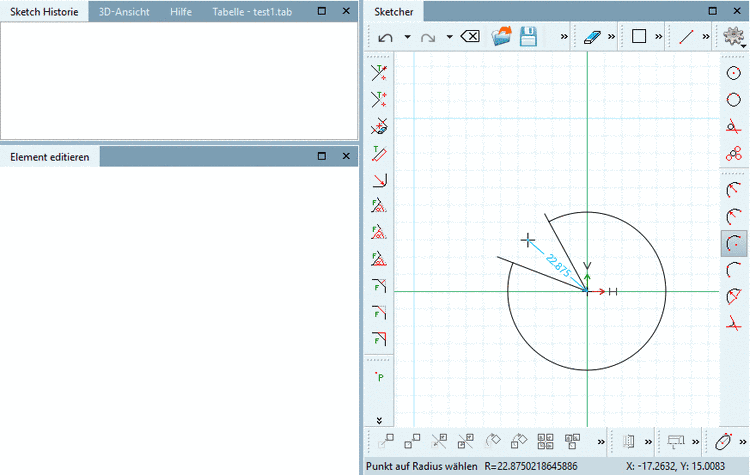The width and height of the screenshot is (750, 475).
Task: Select second 'F' chamfer corner tool
Action: [x=379, y=312]
